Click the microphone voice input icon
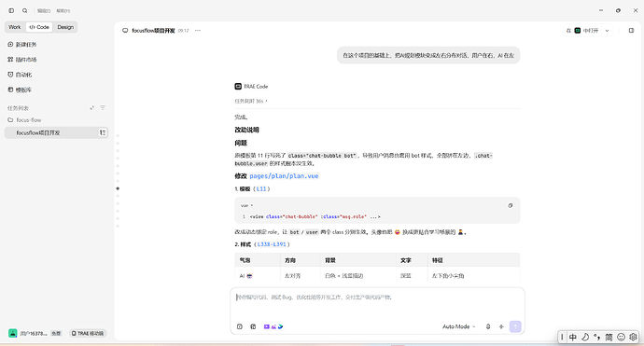This screenshot has height=346, width=644. (x=488, y=326)
